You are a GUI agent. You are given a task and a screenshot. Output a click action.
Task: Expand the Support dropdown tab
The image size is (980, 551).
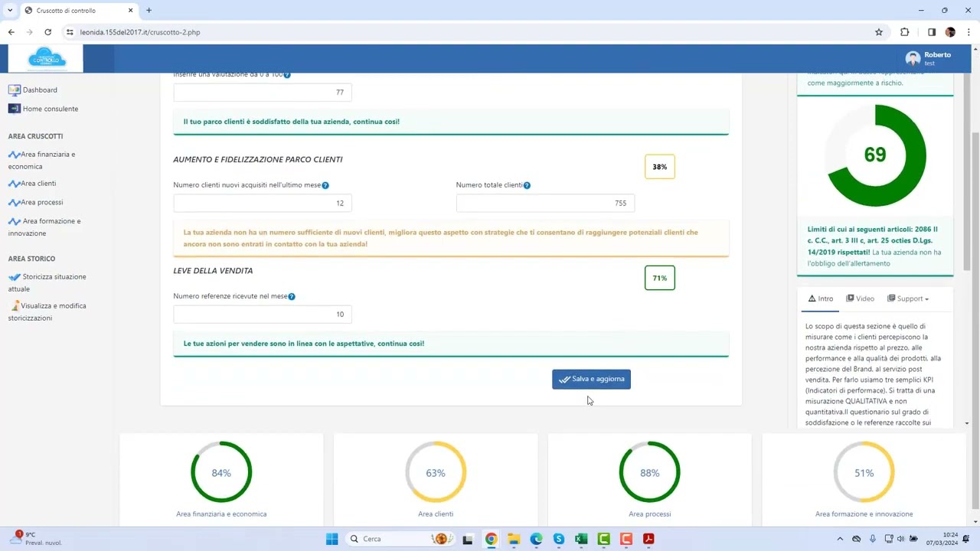coord(908,298)
